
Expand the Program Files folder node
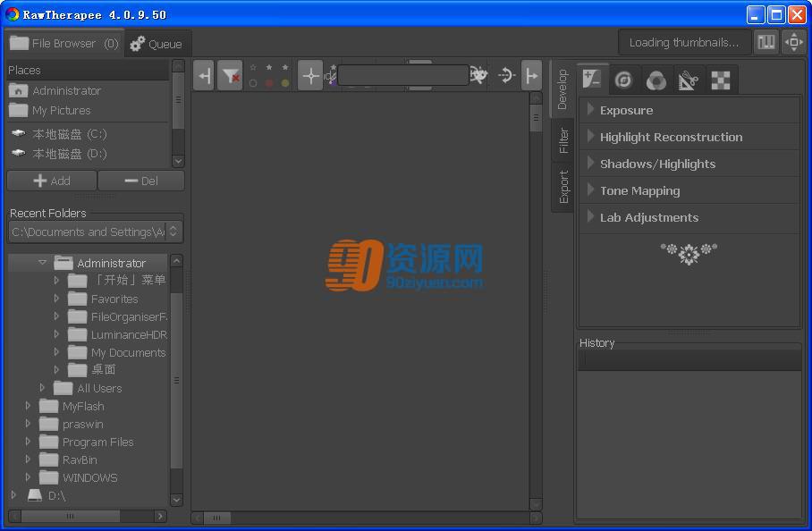[28, 442]
